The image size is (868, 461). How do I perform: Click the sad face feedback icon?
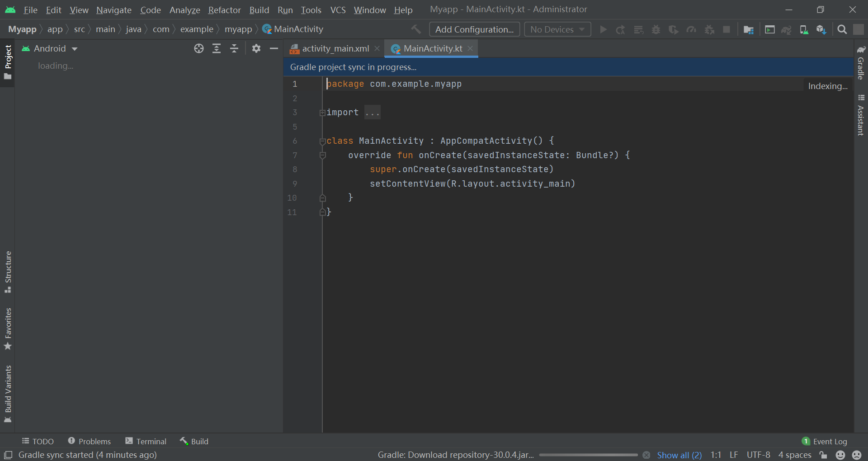click(x=857, y=455)
